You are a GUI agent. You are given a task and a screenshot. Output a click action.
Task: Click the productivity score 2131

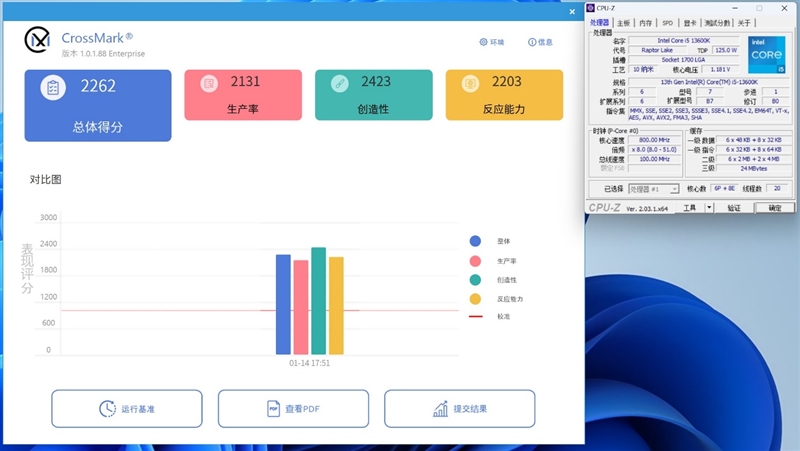pos(245,81)
